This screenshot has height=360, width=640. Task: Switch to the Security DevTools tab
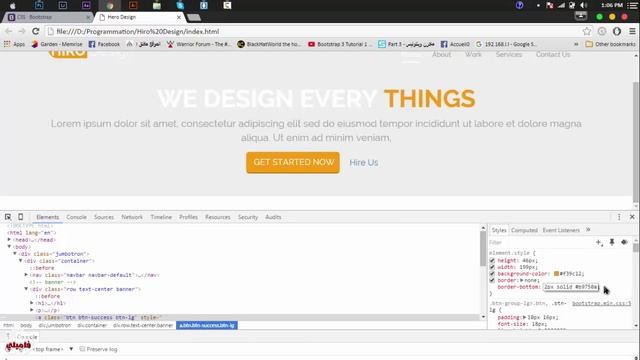tap(248, 217)
